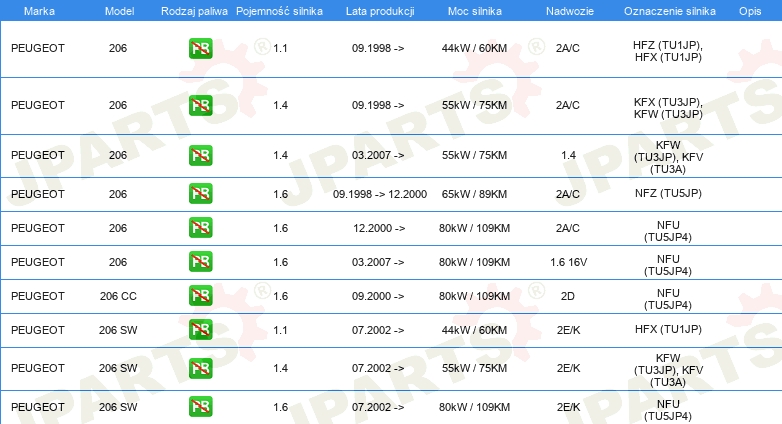Click the fuel icon in the 206 SW 1.6 row
Viewport: 782px width, 424px height.
(x=200, y=407)
